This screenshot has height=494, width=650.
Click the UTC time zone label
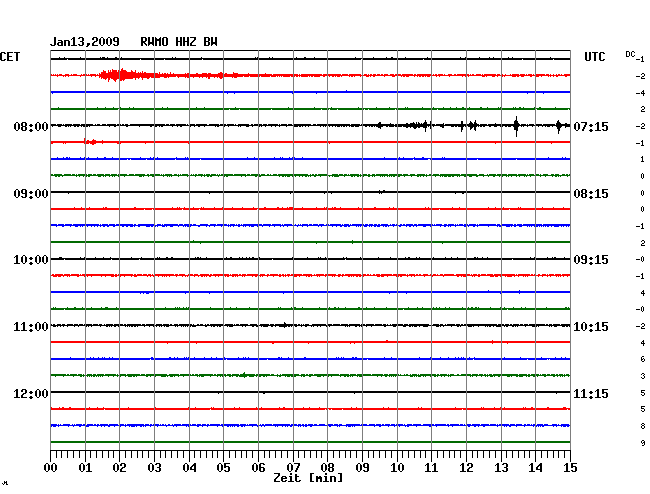click(594, 56)
